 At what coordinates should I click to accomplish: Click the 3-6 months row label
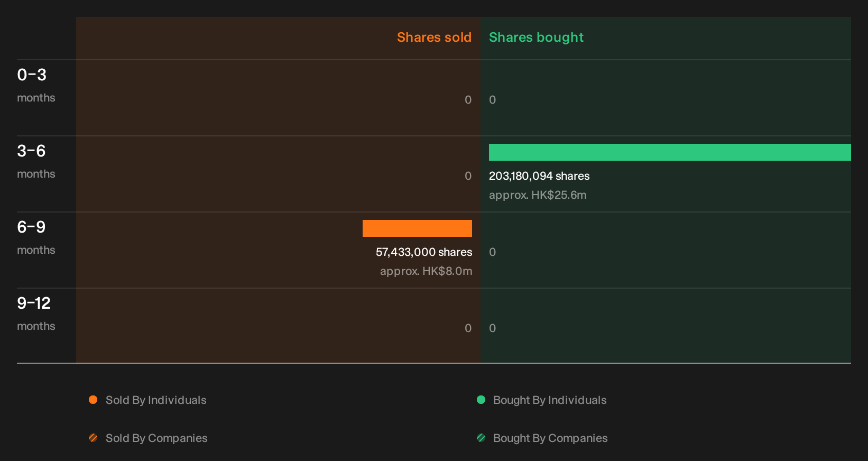pyautogui.click(x=36, y=161)
